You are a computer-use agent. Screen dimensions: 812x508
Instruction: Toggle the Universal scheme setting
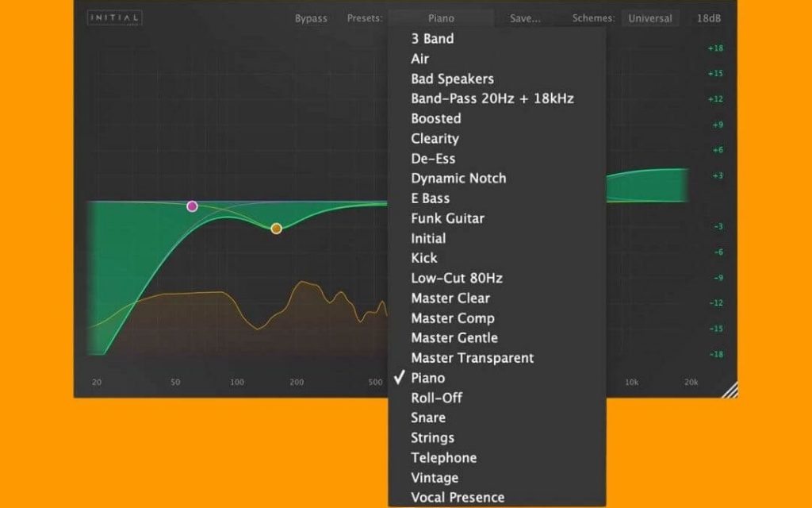tap(650, 17)
